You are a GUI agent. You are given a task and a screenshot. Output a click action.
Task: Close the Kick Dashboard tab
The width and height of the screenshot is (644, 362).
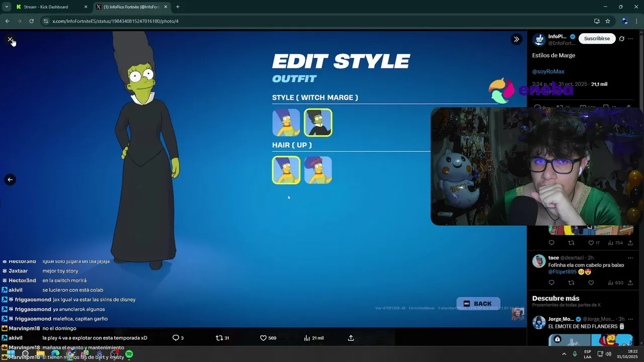pos(86,7)
